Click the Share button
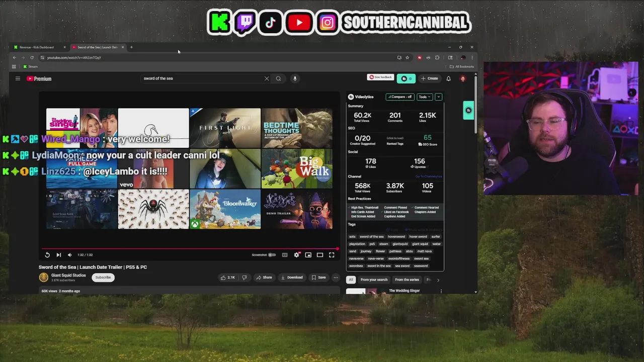 click(x=264, y=278)
